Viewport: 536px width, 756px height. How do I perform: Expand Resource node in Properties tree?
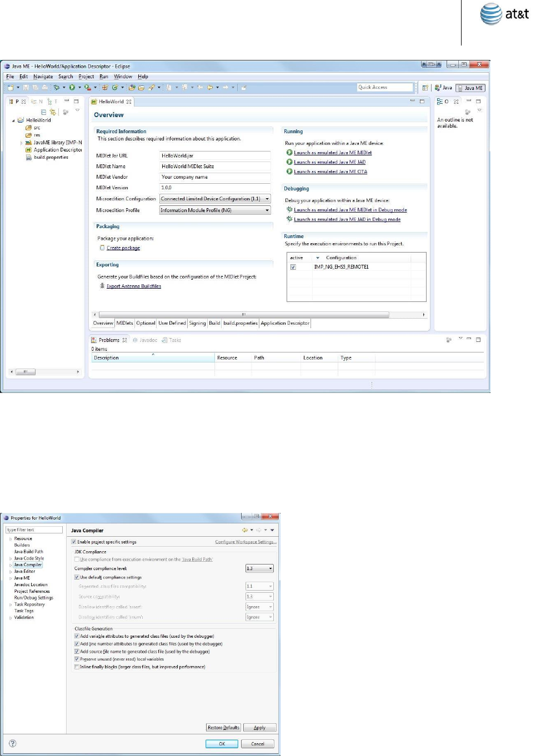(x=11, y=539)
